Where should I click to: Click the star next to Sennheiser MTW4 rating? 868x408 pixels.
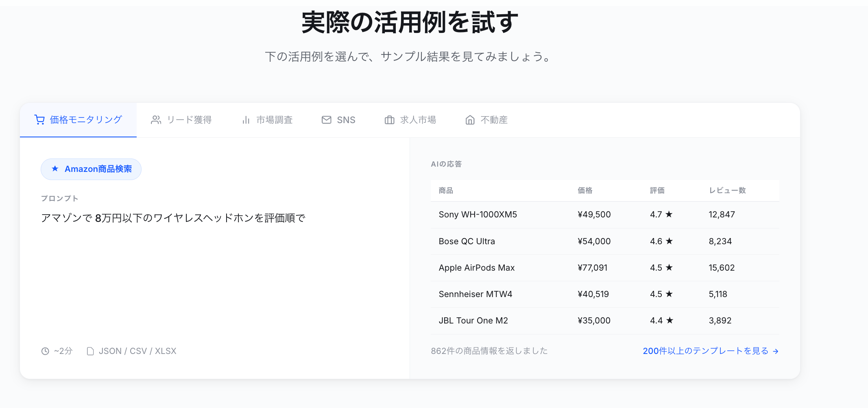tap(669, 294)
